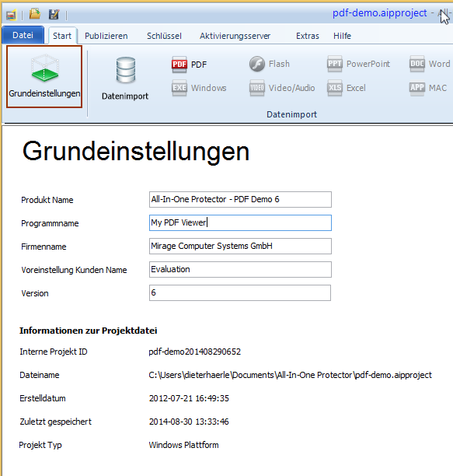Image resolution: width=453 pixels, height=476 pixels.
Task: Click the Programmname input field
Action: pyautogui.click(x=240, y=222)
